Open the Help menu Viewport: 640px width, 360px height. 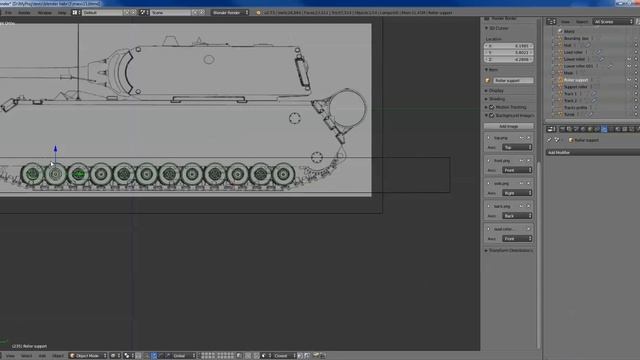(x=62, y=13)
